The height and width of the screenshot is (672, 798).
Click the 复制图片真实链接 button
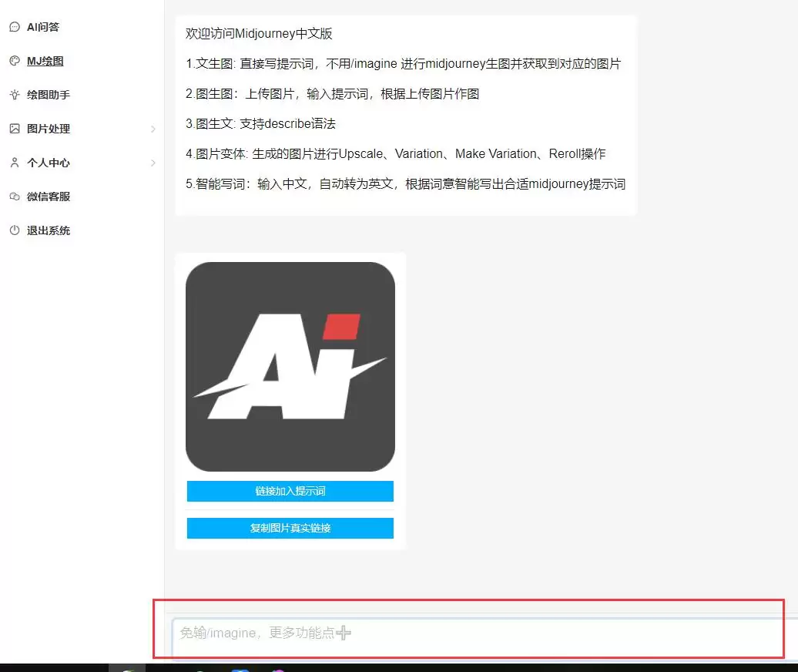coord(290,529)
